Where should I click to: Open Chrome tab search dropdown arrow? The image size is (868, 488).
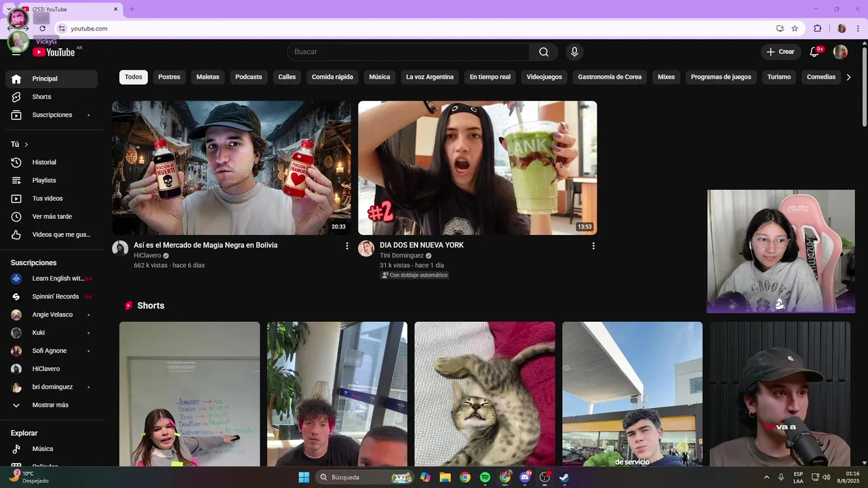point(8,9)
